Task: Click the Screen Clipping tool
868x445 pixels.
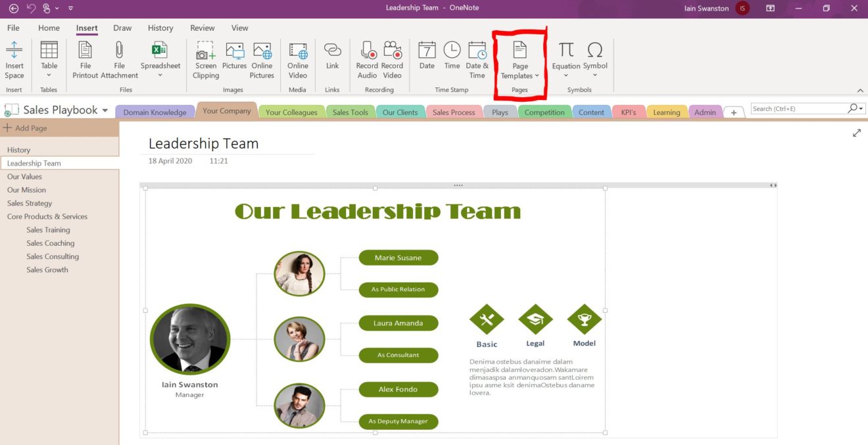Action: [206, 51]
